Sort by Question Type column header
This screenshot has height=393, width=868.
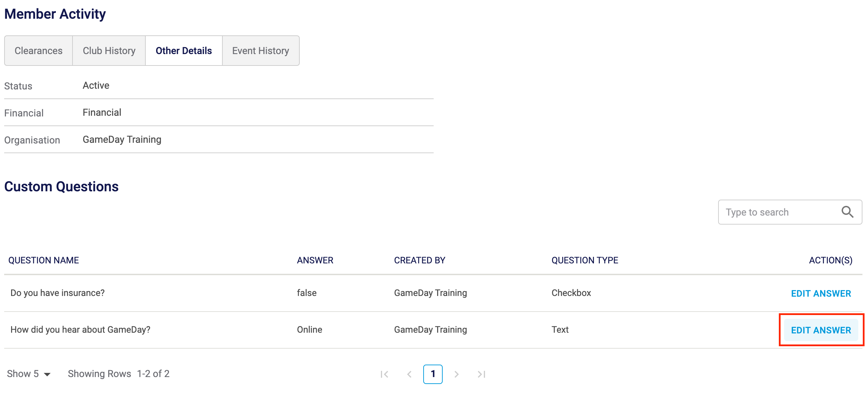[x=585, y=260]
